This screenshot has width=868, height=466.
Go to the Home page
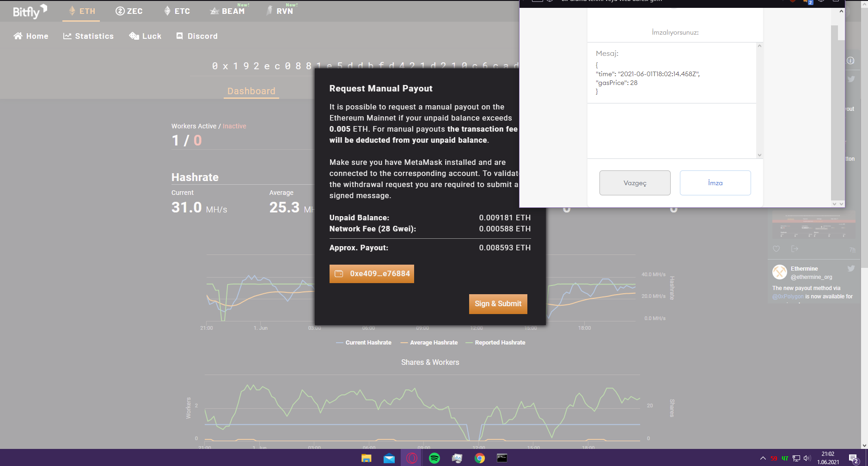31,36
